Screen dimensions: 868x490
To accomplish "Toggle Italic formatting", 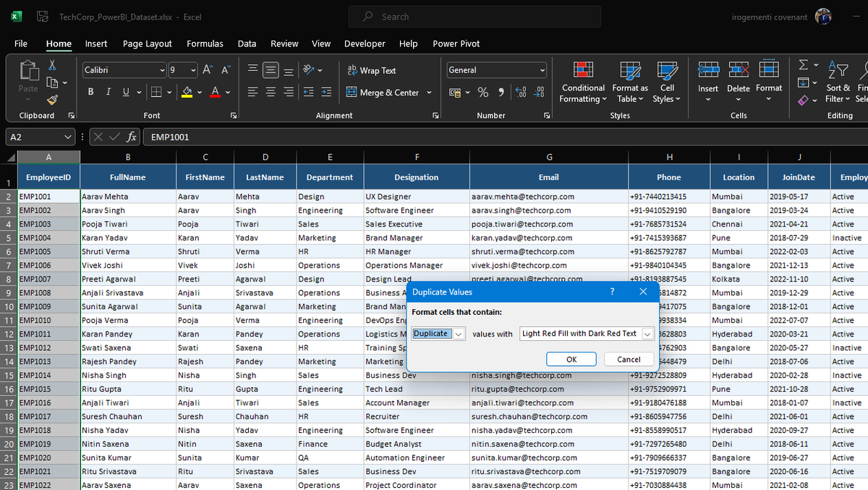I will [x=109, y=92].
